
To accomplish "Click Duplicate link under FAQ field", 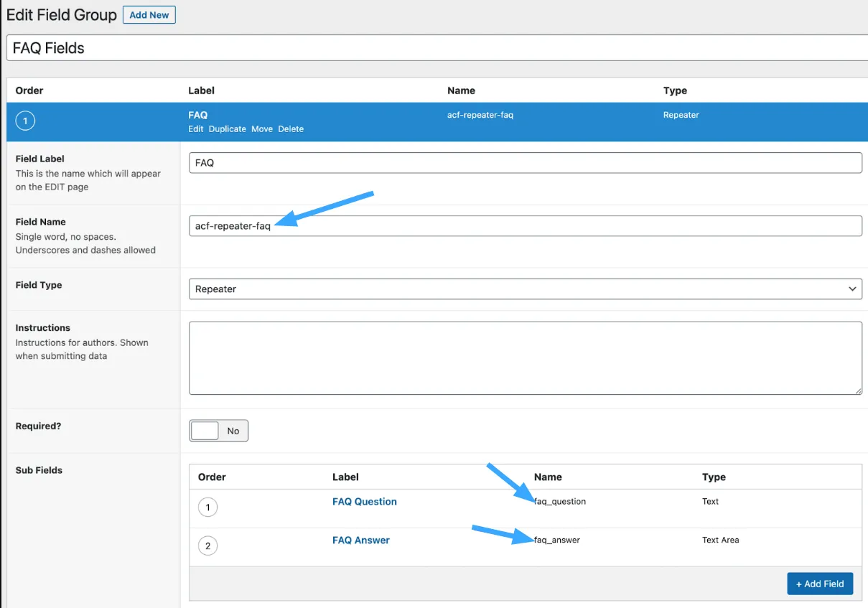I will tap(227, 129).
